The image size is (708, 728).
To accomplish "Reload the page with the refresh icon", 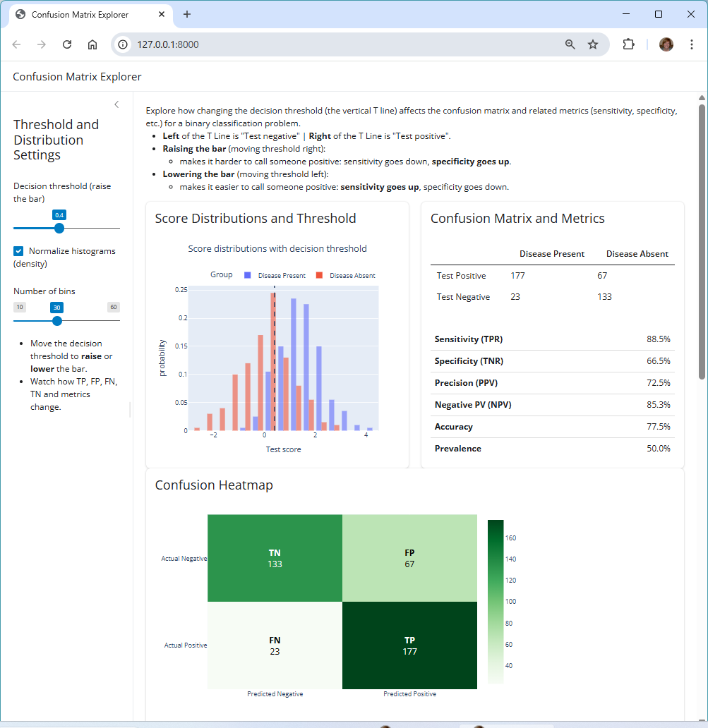I will [67, 44].
